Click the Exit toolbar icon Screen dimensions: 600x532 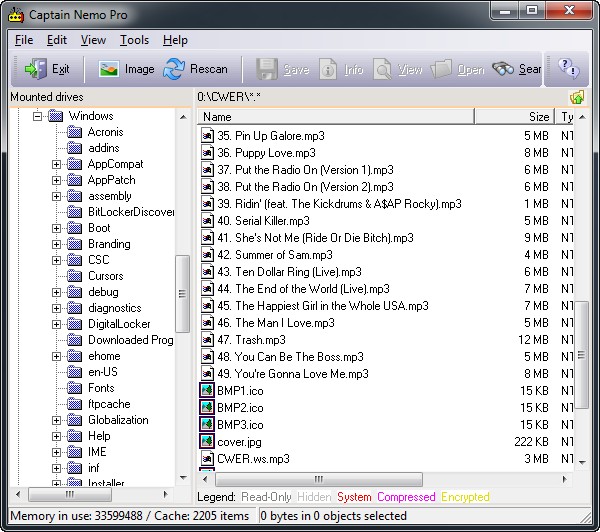tap(36, 69)
